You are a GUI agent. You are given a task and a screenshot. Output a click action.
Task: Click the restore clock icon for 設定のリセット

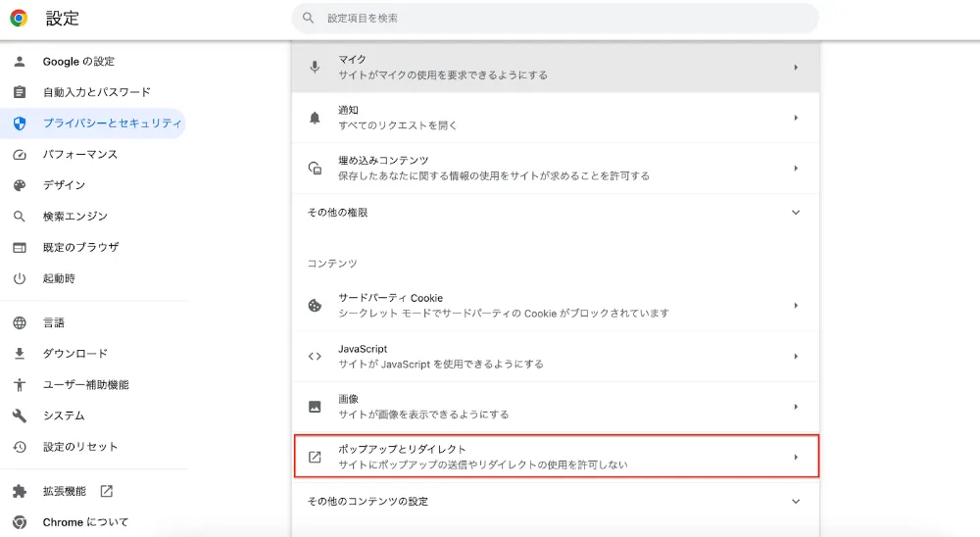coord(20,447)
